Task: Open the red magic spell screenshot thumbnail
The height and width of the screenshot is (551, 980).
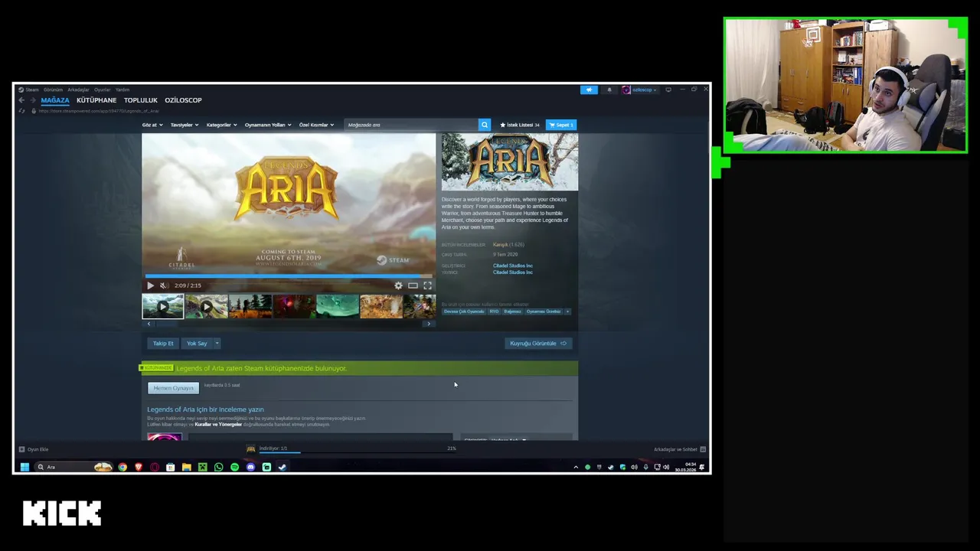Action: [294, 306]
